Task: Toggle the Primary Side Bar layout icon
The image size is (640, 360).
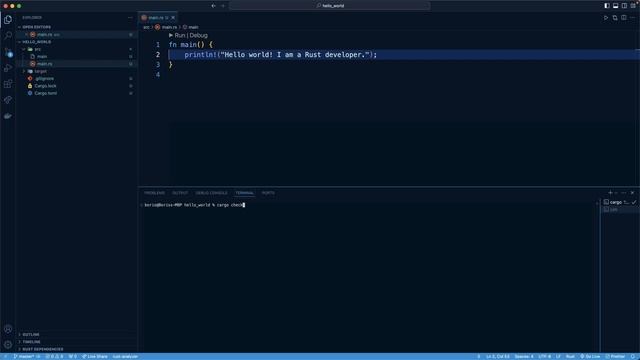Action: click(x=607, y=6)
